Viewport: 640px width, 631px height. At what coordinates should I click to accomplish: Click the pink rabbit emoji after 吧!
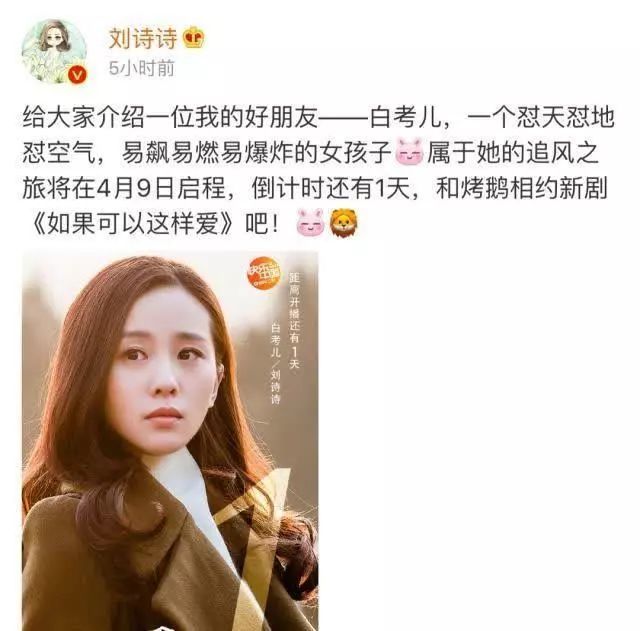point(310,223)
